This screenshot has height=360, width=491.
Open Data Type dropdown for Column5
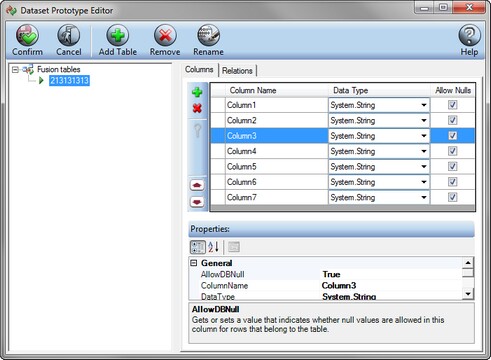[424, 166]
